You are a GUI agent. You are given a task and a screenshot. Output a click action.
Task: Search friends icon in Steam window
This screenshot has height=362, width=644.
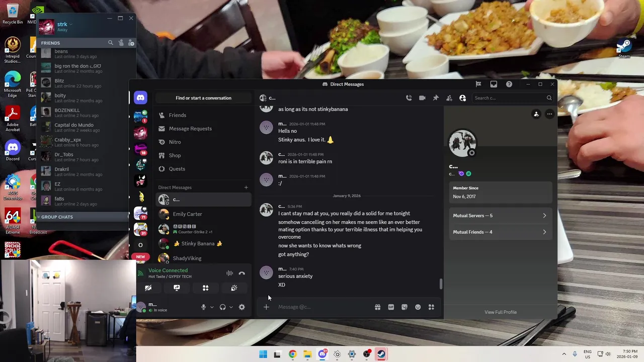111,43
